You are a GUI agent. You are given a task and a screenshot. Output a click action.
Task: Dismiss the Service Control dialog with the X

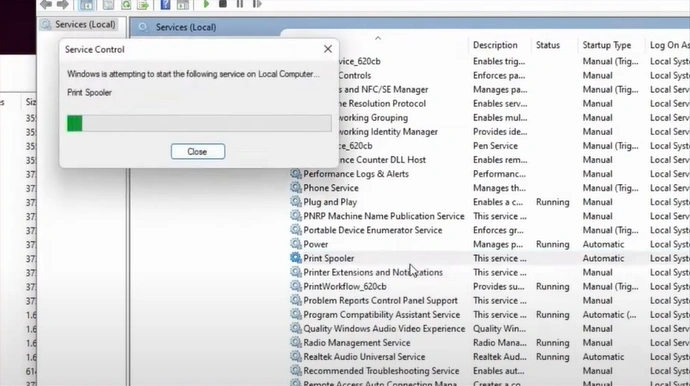[328, 49]
